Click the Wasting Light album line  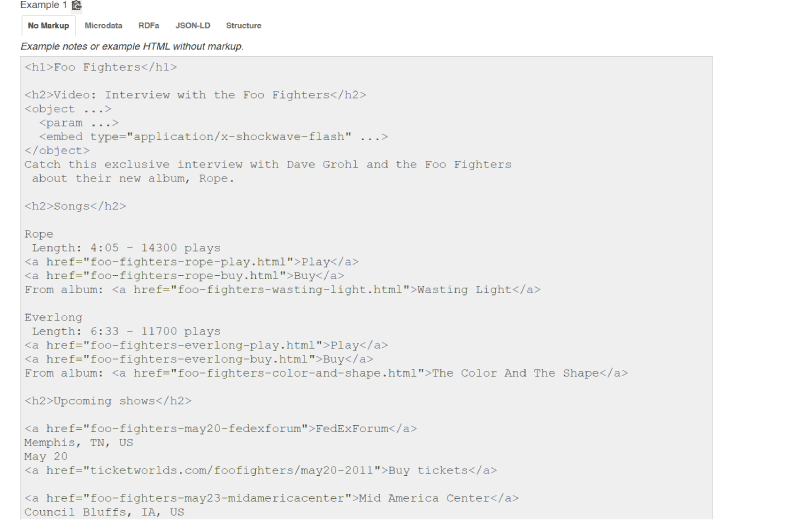click(x=282, y=290)
